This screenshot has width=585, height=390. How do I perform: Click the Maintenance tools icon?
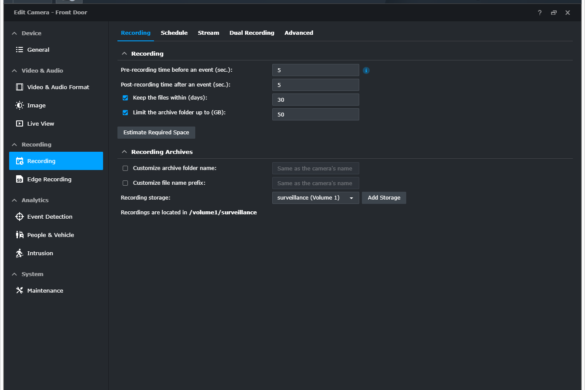[x=19, y=290]
